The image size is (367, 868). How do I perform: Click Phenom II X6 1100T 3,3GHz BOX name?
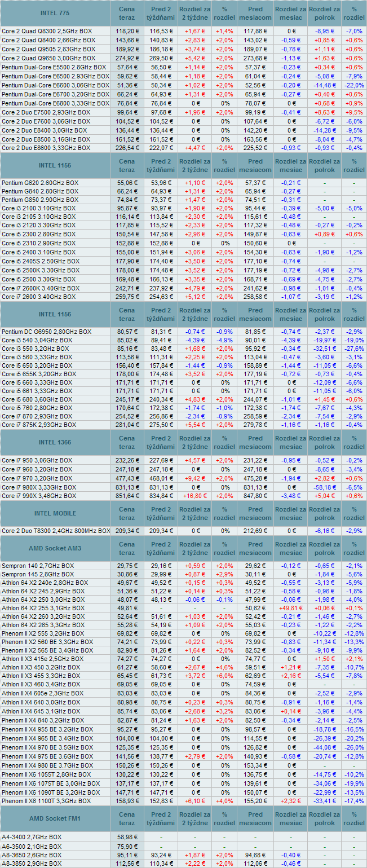click(x=46, y=801)
